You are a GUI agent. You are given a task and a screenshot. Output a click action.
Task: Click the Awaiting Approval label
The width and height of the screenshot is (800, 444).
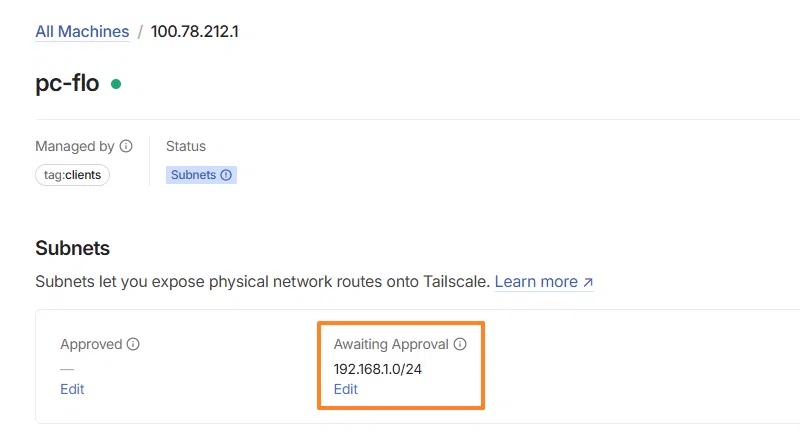click(391, 344)
